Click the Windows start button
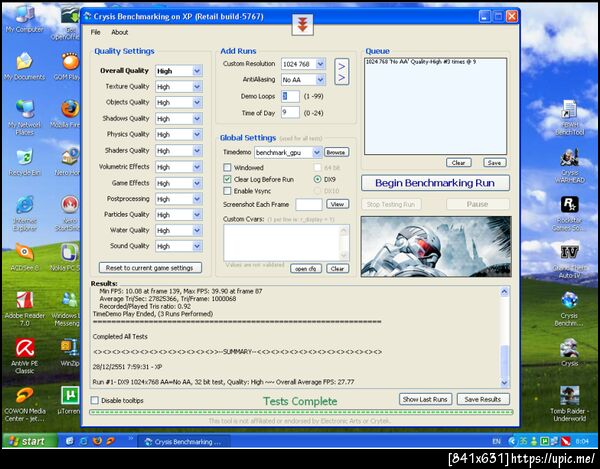This screenshot has height=469, width=600. pos(30,441)
